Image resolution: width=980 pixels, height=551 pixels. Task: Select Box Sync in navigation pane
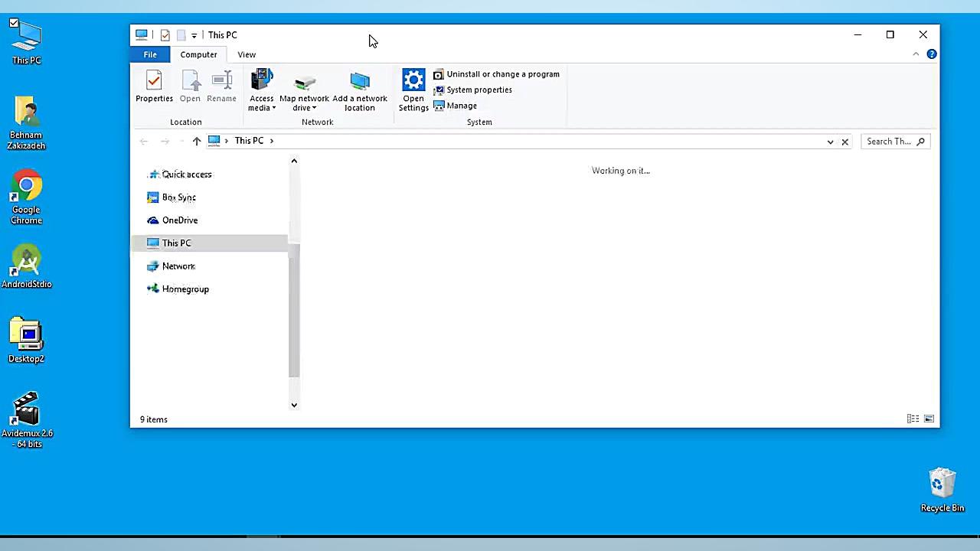coord(178,197)
